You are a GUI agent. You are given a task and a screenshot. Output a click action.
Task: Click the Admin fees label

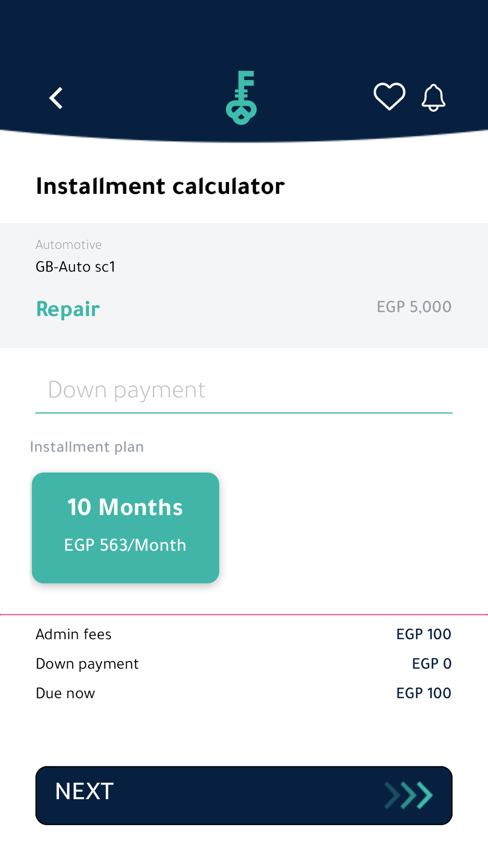point(74,634)
